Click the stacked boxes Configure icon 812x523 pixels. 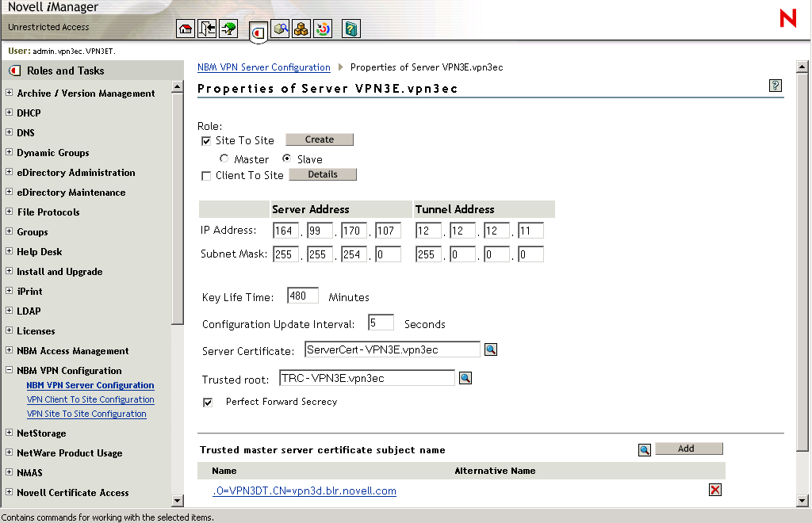(x=301, y=29)
